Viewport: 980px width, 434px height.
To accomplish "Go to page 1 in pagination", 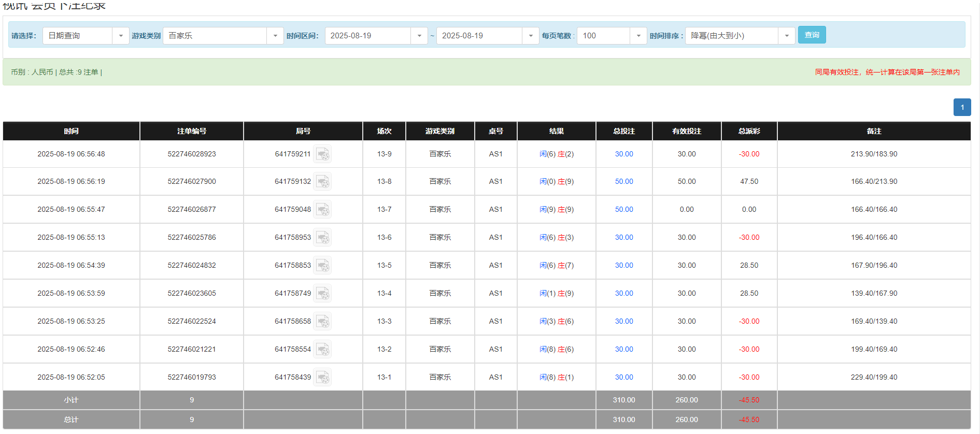I will tap(962, 107).
